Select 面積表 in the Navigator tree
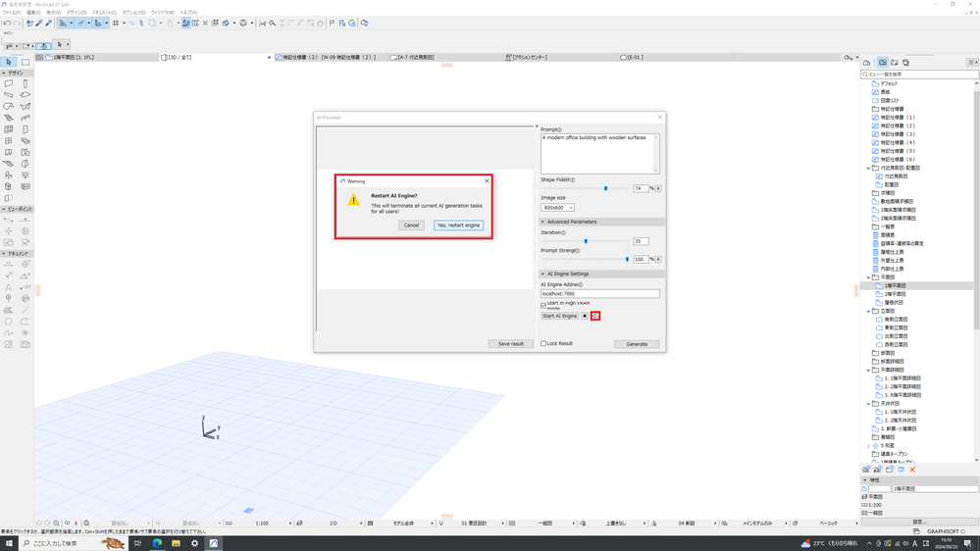This screenshot has width=980, height=551. [888, 235]
